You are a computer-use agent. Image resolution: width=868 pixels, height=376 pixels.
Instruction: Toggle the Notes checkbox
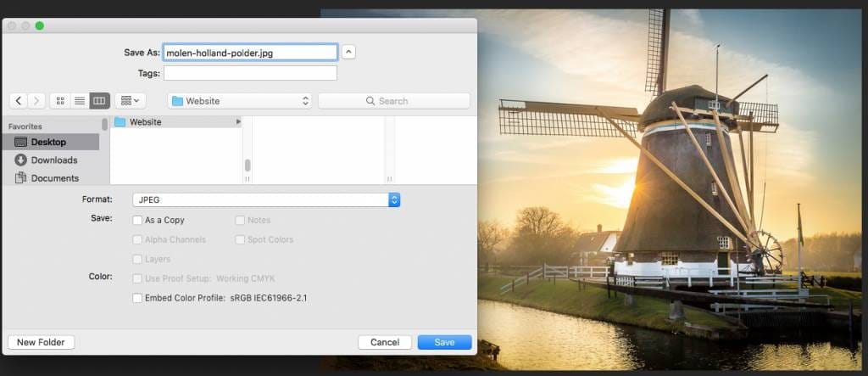[240, 220]
